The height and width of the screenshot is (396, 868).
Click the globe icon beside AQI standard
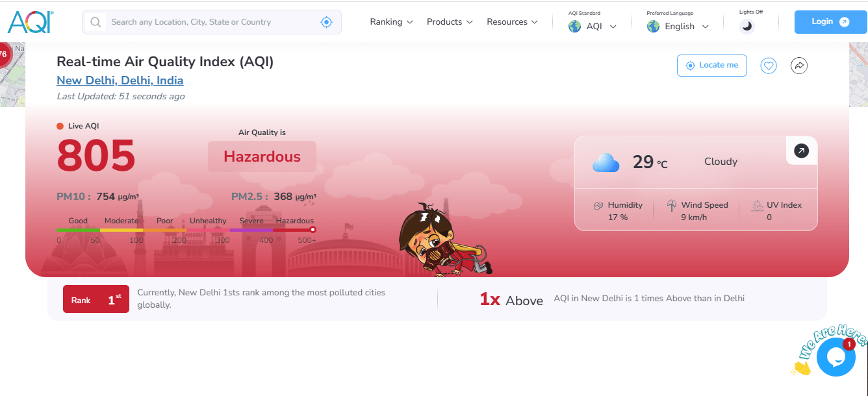[x=574, y=27]
